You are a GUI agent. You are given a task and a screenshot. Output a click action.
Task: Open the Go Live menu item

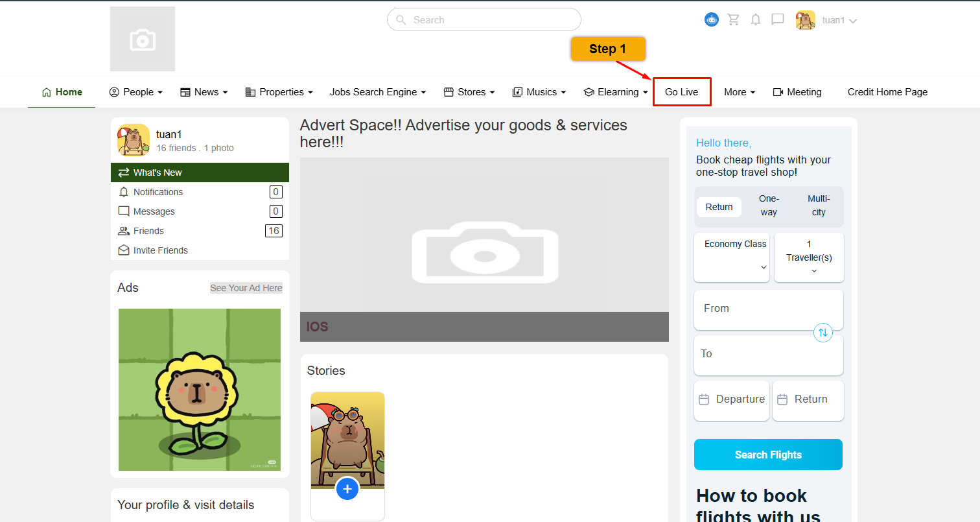point(682,92)
